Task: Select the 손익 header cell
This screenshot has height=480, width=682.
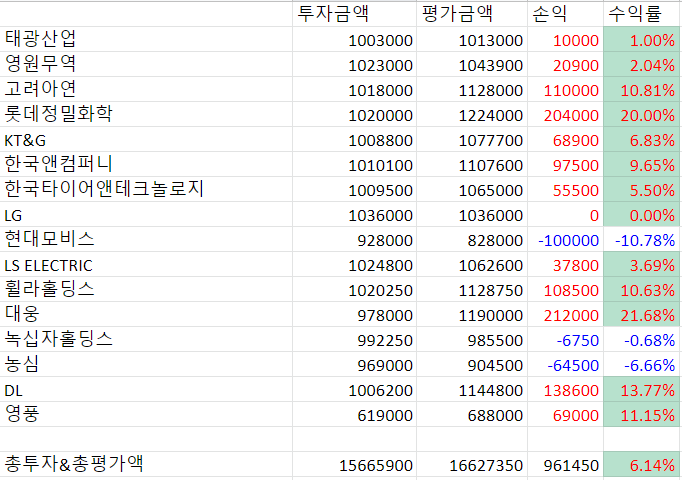Action: [x=565, y=14]
